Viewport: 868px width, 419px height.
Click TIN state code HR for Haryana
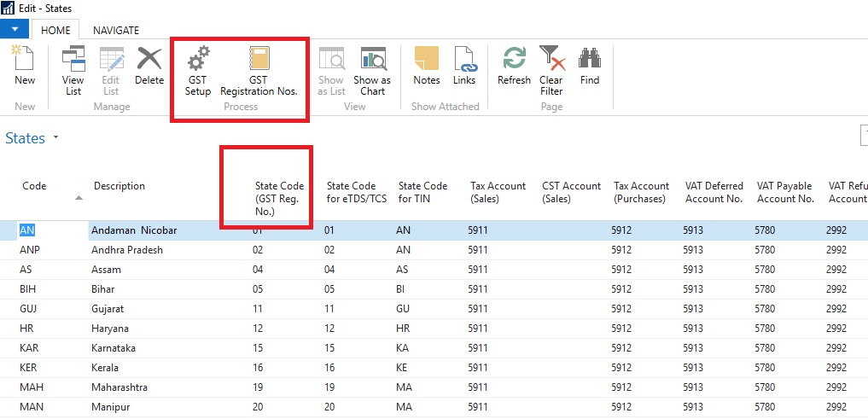click(x=403, y=329)
